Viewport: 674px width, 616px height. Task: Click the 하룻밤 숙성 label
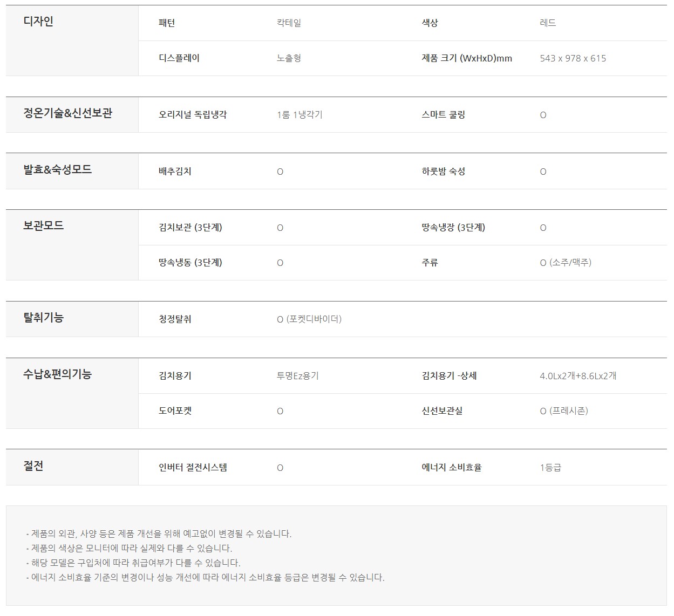pyautogui.click(x=443, y=172)
